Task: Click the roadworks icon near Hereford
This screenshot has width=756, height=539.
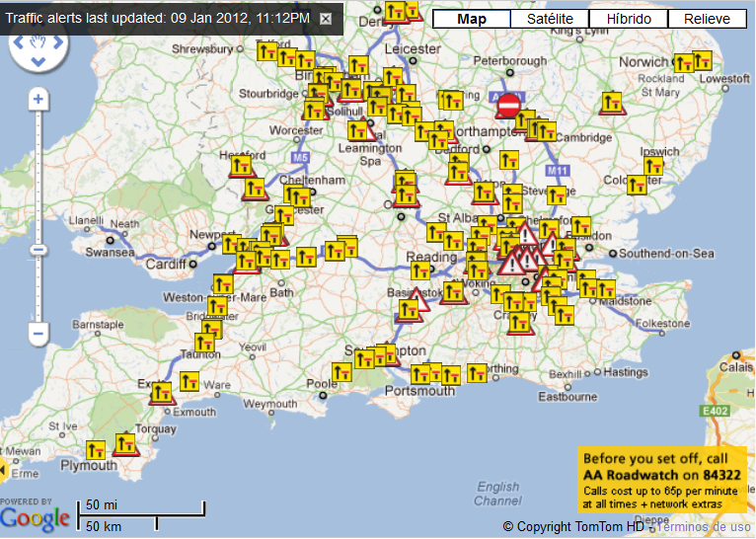Action: point(240,166)
